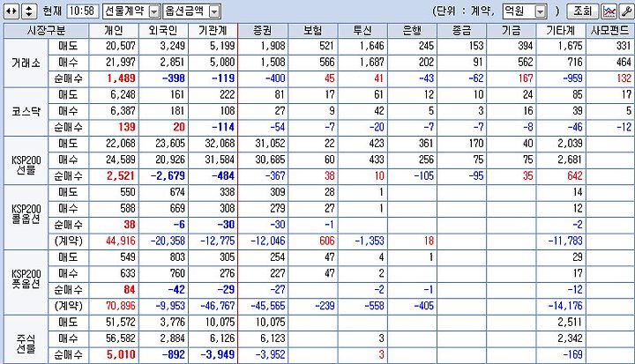Click the horizontal expand arrows icon
This screenshot has width=635, height=364.
11,11
